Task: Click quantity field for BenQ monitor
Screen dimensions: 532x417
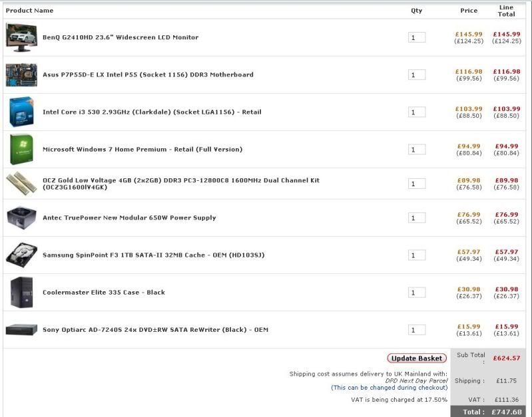Action: pos(417,37)
